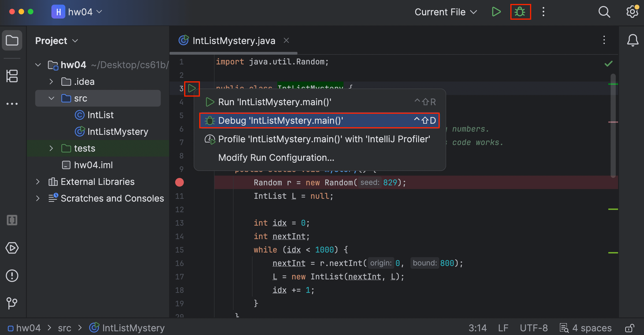
Task: Collapse the src folder
Action: pyautogui.click(x=51, y=98)
